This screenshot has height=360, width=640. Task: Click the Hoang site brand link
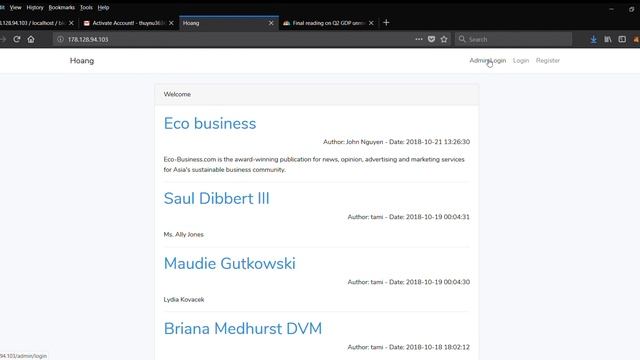click(x=82, y=60)
